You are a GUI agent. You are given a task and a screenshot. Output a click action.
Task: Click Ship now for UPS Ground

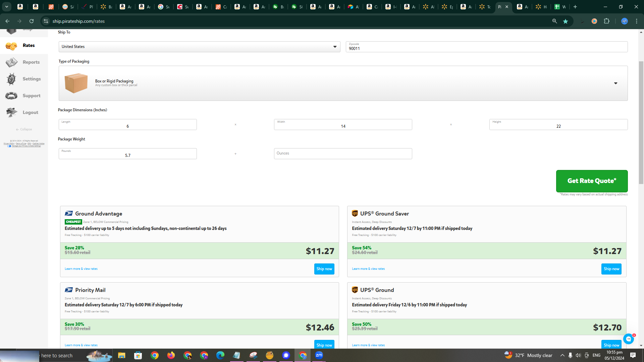click(611, 345)
